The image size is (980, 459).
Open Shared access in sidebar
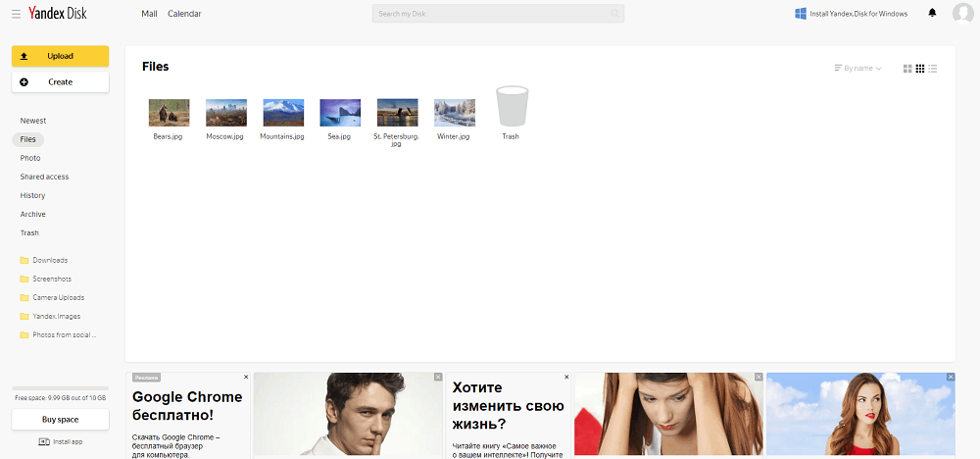pos(44,177)
